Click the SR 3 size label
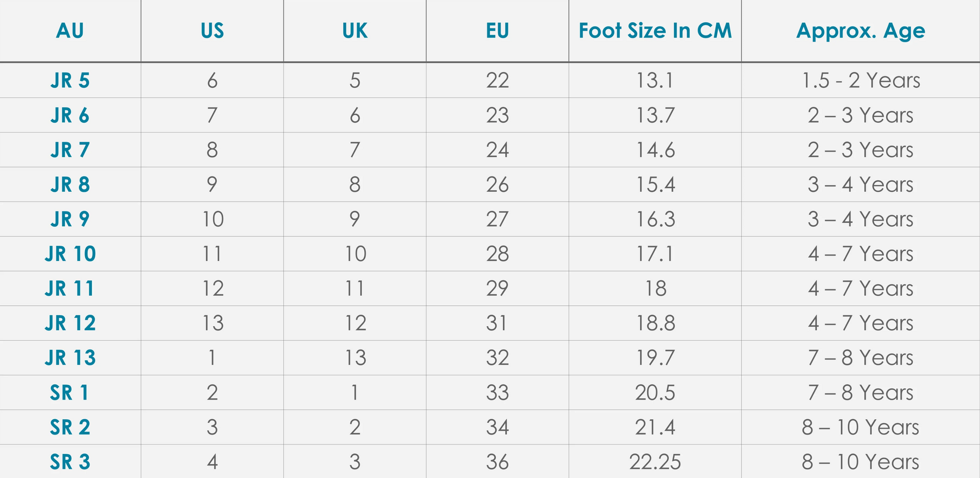980x478 pixels. click(x=70, y=462)
